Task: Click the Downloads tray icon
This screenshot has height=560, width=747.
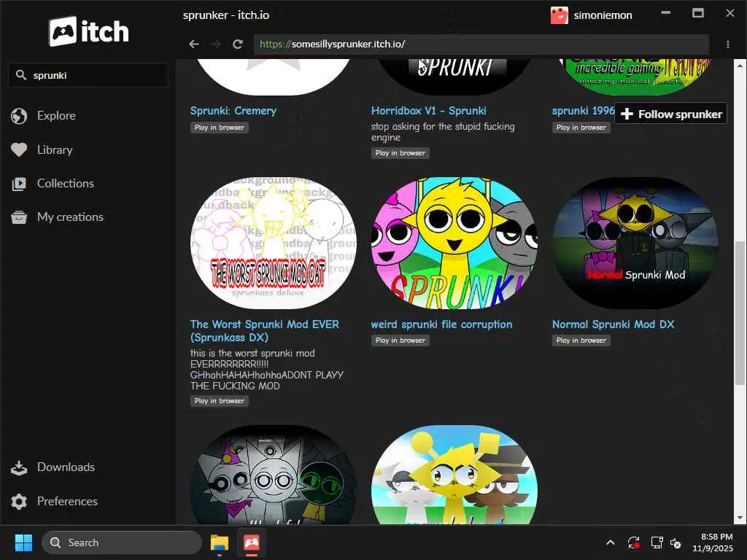Action: coord(19,467)
